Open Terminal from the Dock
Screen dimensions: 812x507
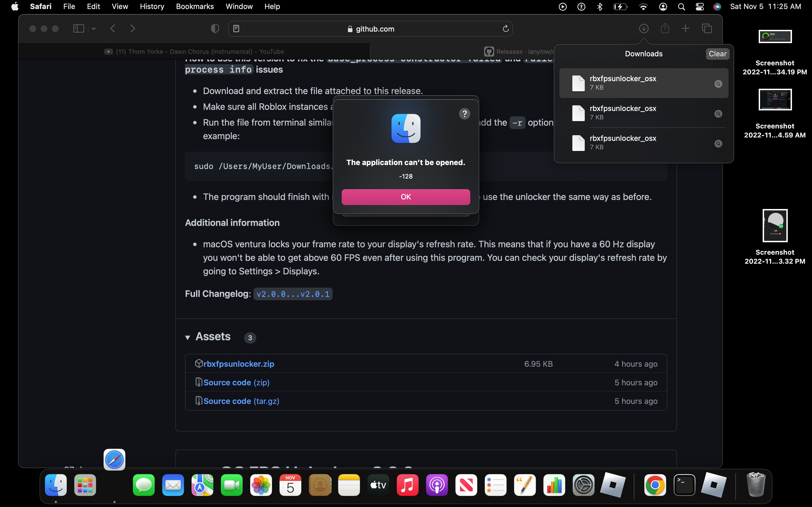point(685,485)
